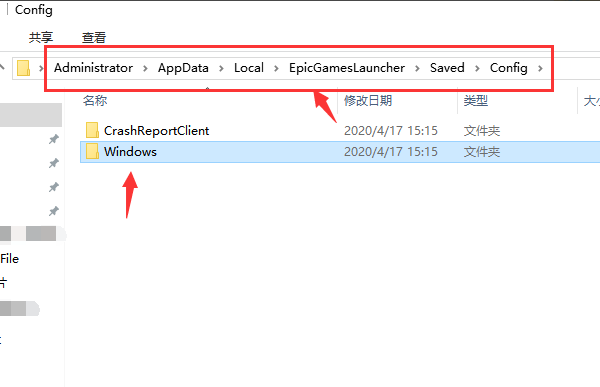Open the 共享 ribbon tab
The image size is (600, 387).
pos(41,37)
